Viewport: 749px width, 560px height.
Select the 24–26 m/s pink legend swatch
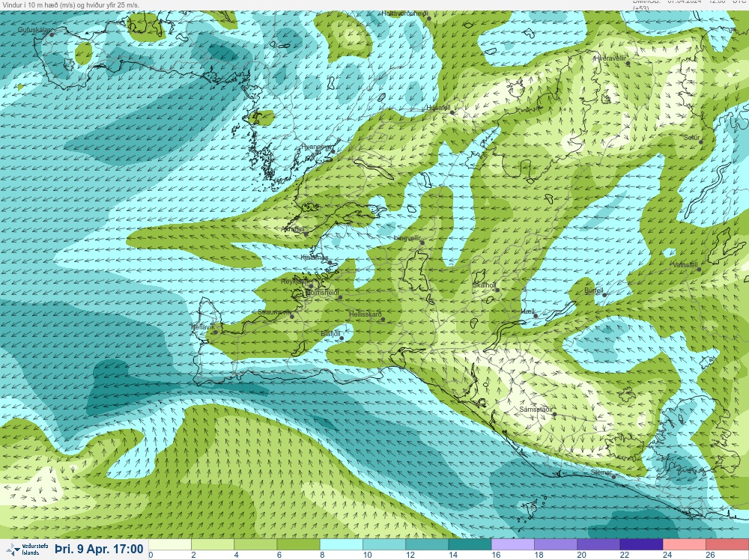pyautogui.click(x=684, y=545)
